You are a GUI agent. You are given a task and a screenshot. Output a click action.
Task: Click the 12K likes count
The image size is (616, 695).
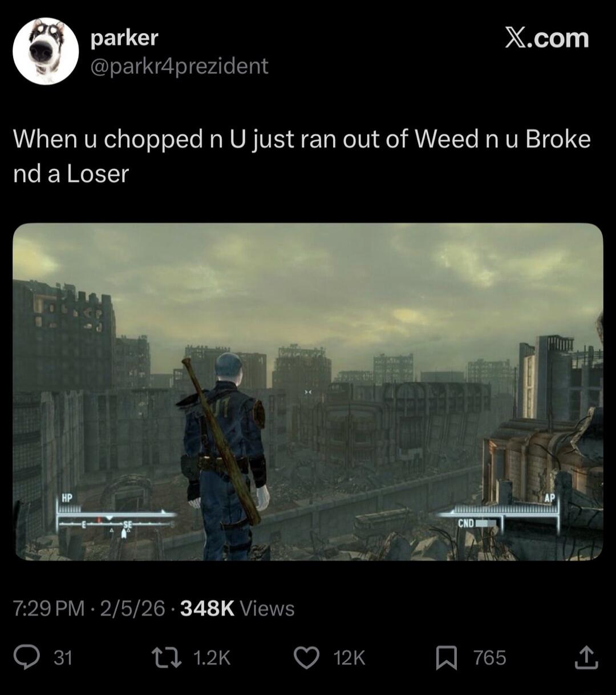tap(348, 658)
